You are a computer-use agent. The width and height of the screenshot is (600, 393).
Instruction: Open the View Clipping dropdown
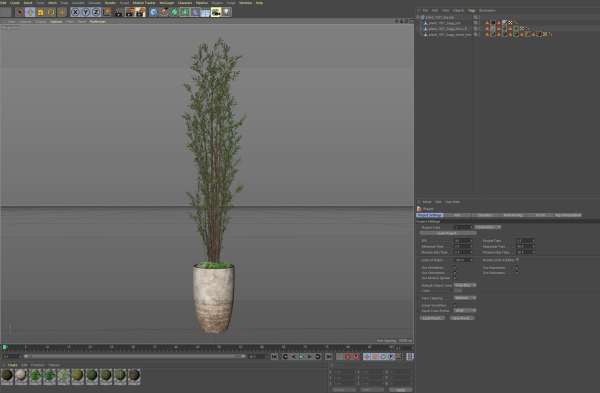coord(465,298)
